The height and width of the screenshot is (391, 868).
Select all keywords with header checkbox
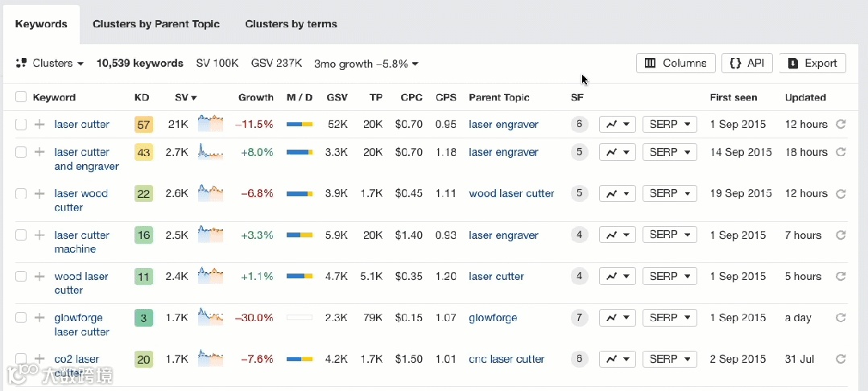pos(20,97)
